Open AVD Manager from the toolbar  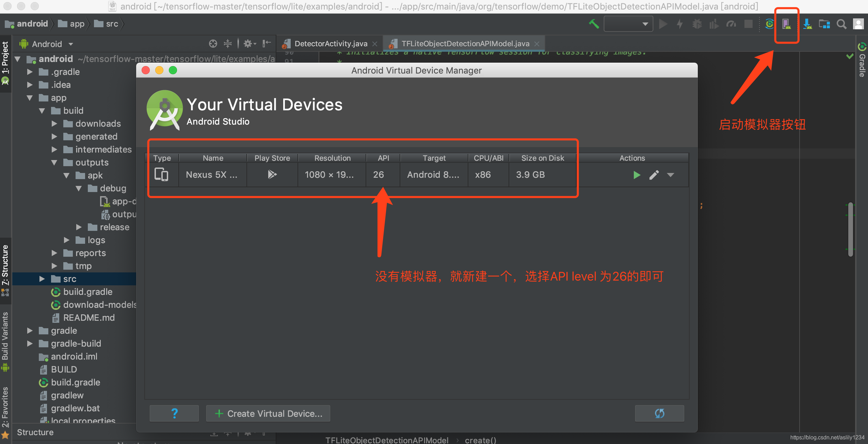point(786,24)
